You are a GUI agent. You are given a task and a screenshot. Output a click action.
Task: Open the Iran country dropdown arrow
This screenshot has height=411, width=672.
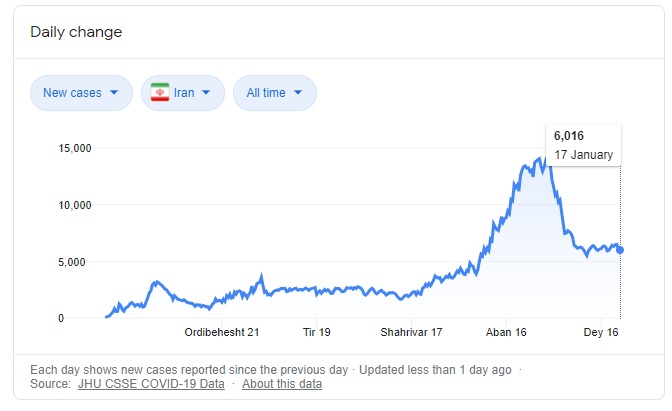pos(207,93)
